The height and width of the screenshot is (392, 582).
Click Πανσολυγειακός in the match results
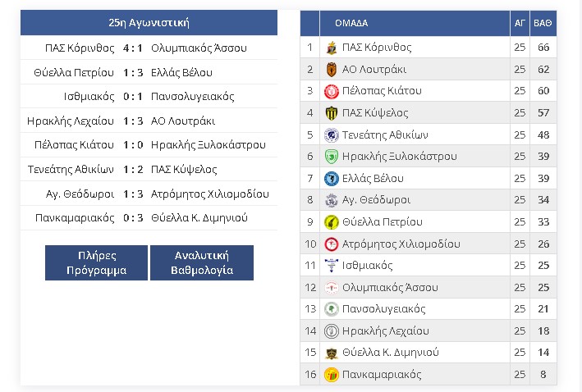192,97
